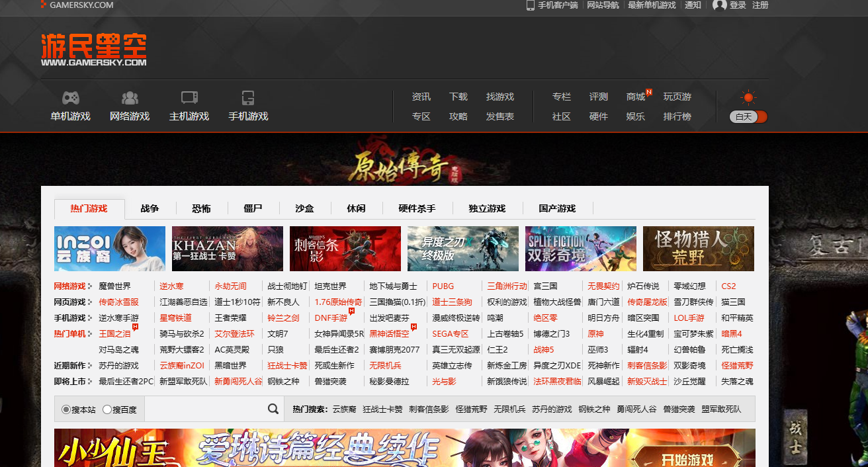
Task: Open the 刺客信条影 thumbnail
Action: coord(345,249)
